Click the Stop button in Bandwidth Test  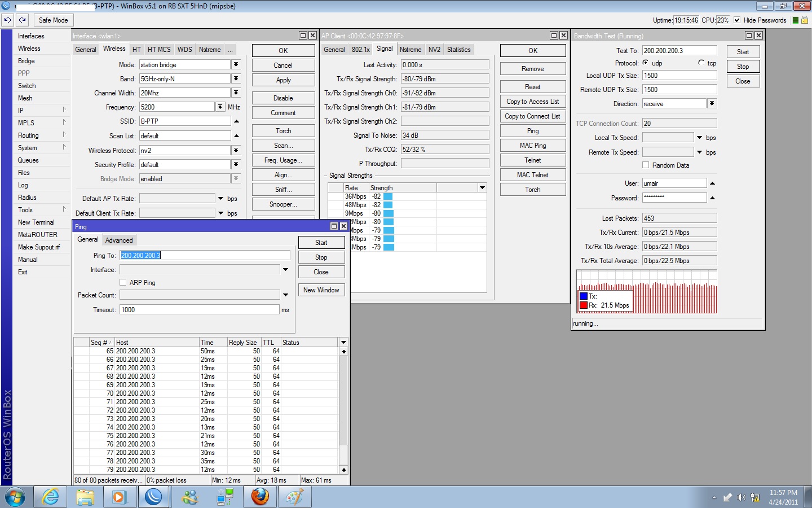click(x=743, y=67)
